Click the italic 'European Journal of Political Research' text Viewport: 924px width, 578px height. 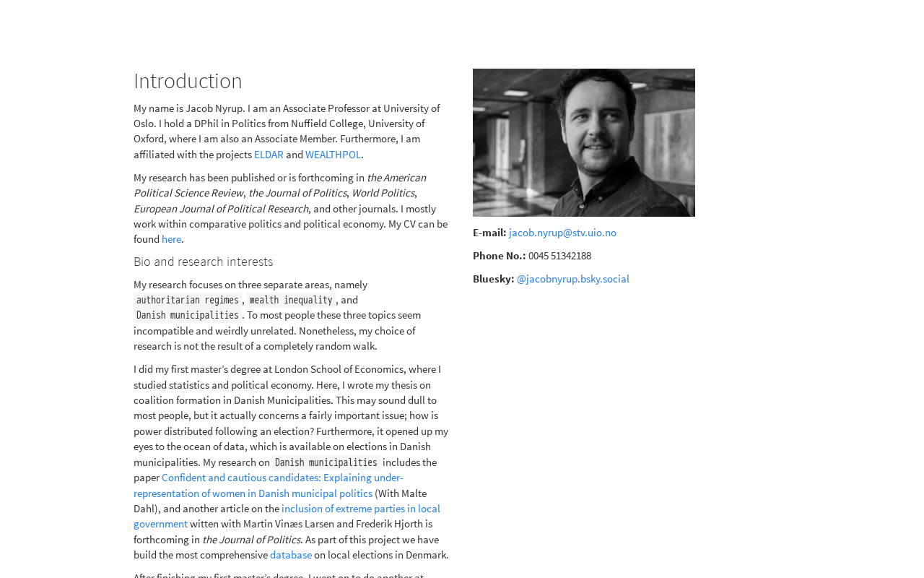(x=221, y=209)
